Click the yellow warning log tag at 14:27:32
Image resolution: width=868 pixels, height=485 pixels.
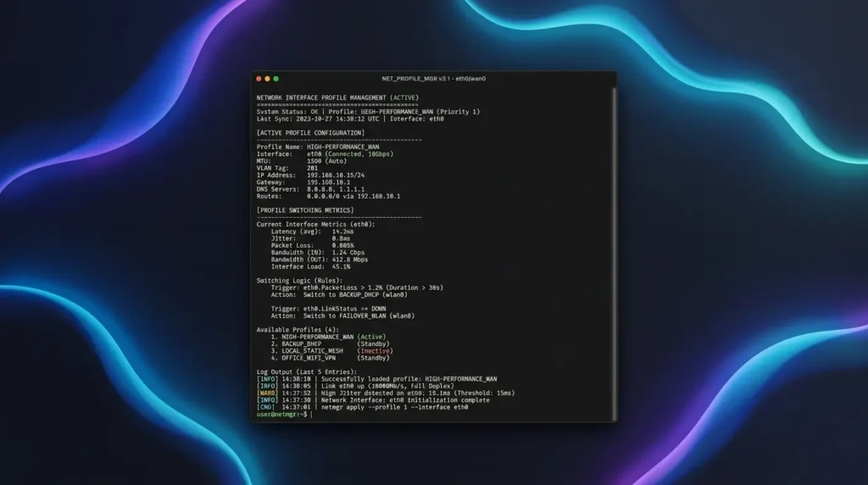267,393
